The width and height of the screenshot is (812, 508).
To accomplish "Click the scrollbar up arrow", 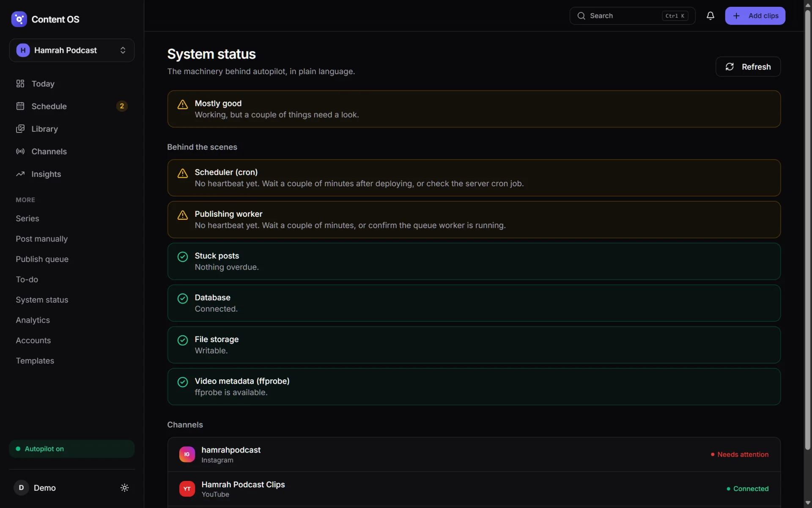I will [x=808, y=5].
